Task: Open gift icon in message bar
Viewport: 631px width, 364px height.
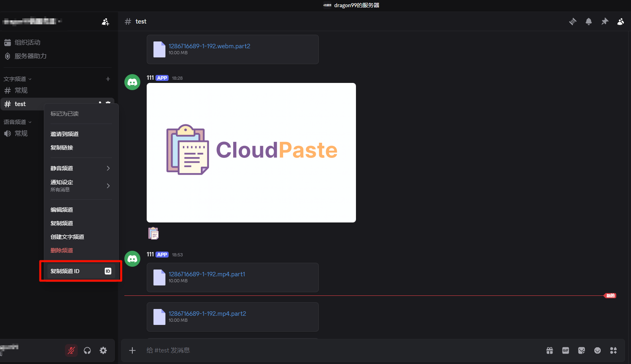Action: 550,350
